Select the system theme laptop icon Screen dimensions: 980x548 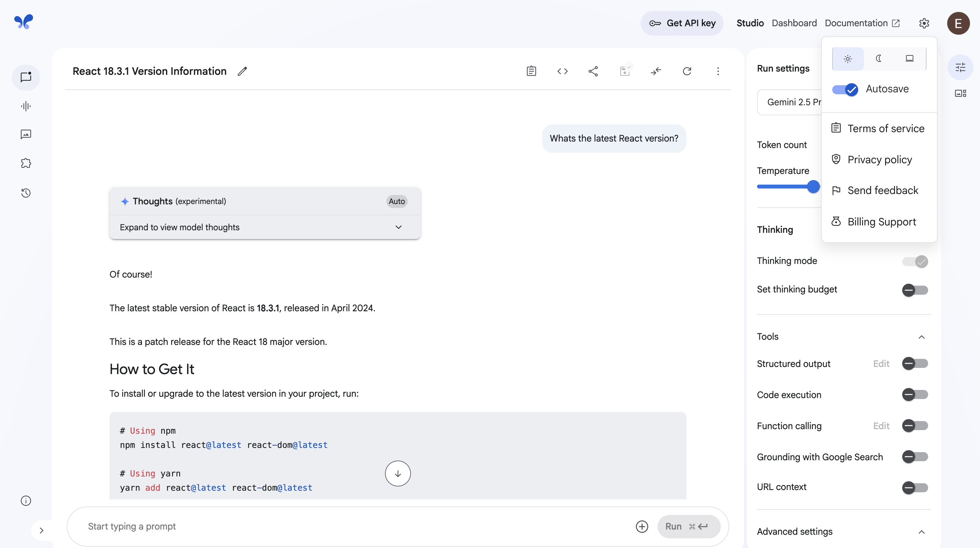point(909,59)
